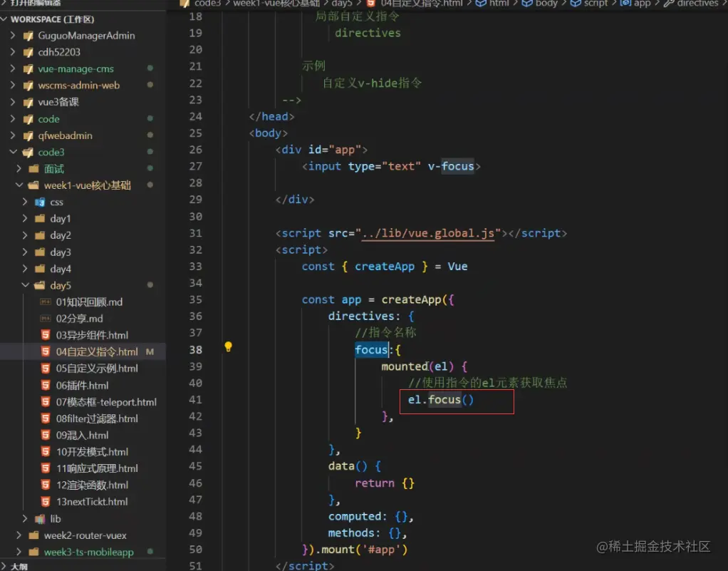728x571 pixels.
Task: Collapse the WORKSPACE (工作区) section
Action: [x=4, y=19]
